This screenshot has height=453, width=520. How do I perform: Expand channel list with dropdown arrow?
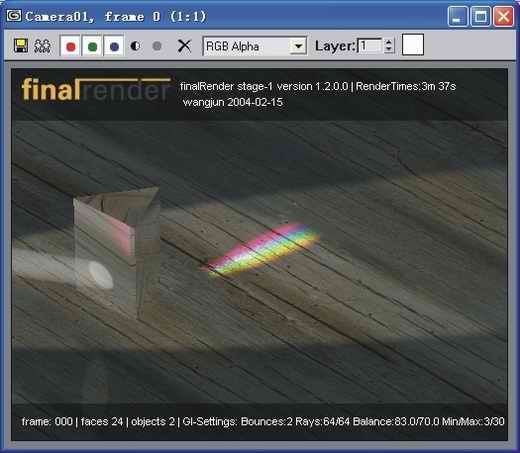tap(298, 46)
